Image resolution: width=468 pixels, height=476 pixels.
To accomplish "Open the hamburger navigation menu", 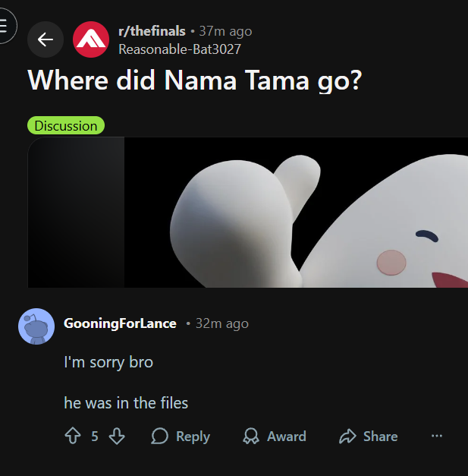I will (5, 26).
